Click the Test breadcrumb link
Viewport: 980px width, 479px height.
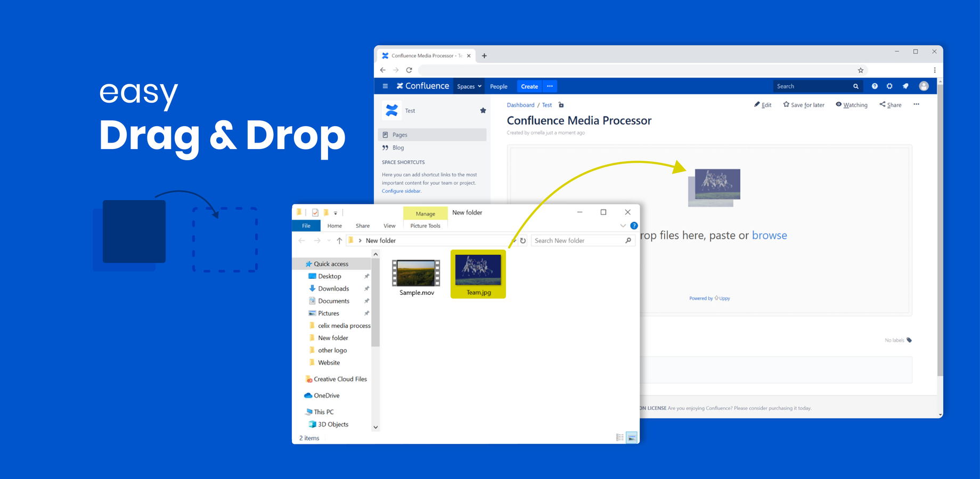[547, 105]
